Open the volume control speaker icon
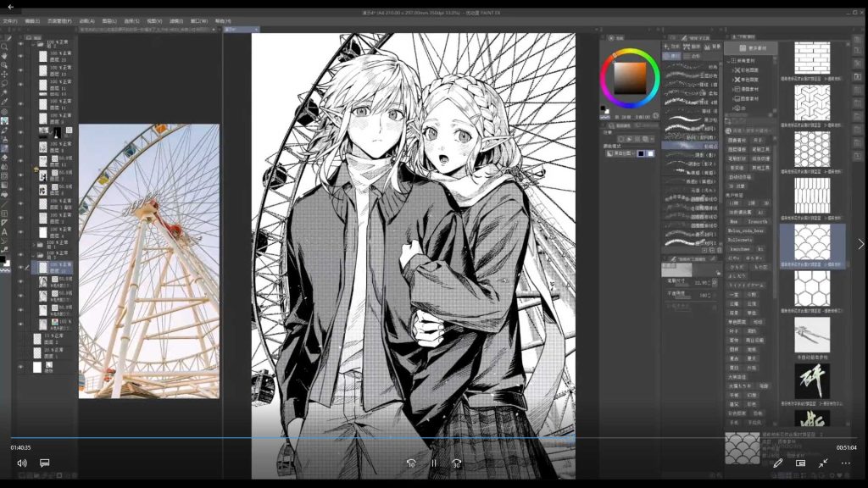The width and height of the screenshot is (868, 488). (x=22, y=463)
